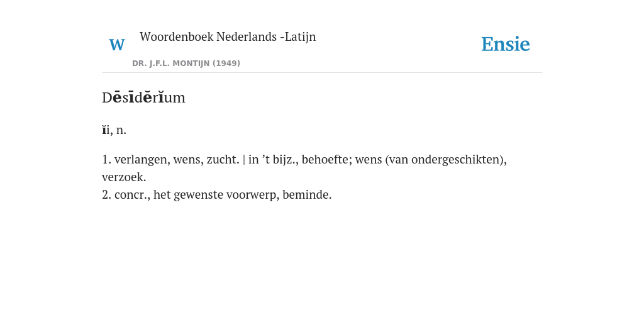
Task: Click the word 'ondergeschikten)'
Action: pos(458,160)
